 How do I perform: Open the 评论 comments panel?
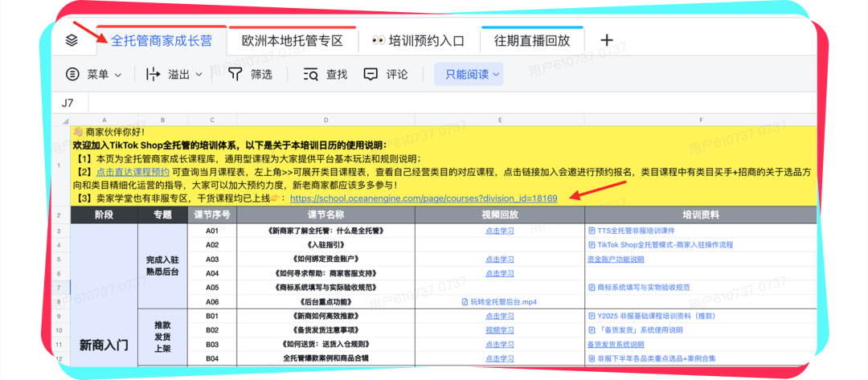coord(386,74)
